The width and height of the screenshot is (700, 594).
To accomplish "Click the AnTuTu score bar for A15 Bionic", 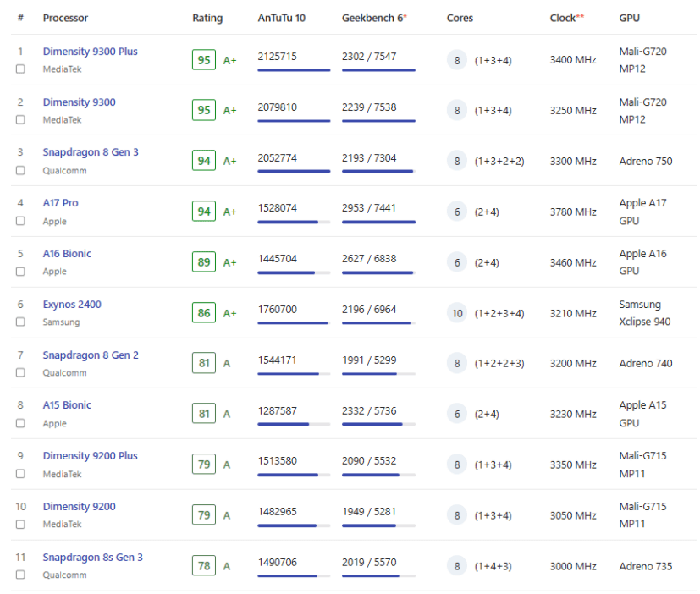I will click(x=294, y=424).
